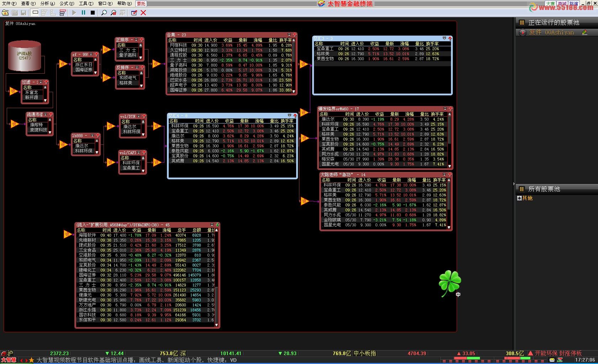Click the orange arrow node feeding 合集 table
The height and width of the screenshot is (364, 598).
pos(157,64)
